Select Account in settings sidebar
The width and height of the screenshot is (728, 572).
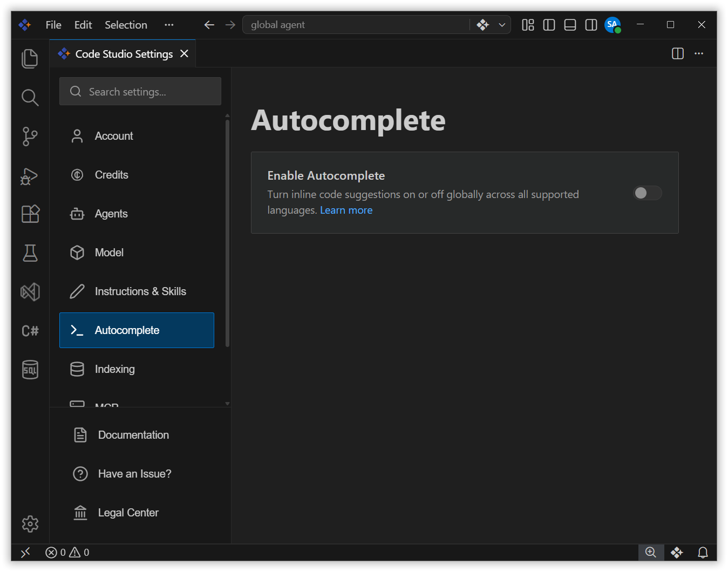(x=137, y=136)
